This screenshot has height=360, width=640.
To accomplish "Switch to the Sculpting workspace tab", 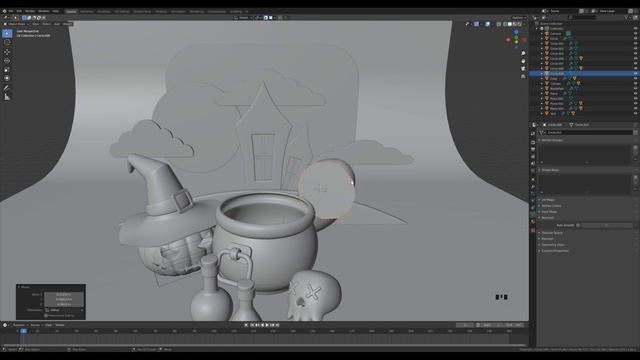I will [x=104, y=11].
